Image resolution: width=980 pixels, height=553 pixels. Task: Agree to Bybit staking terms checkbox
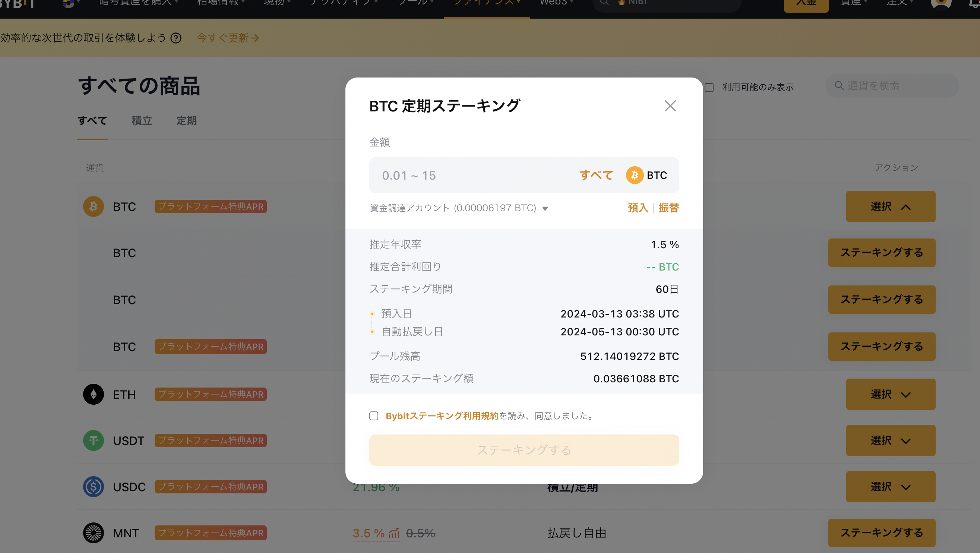coord(374,416)
